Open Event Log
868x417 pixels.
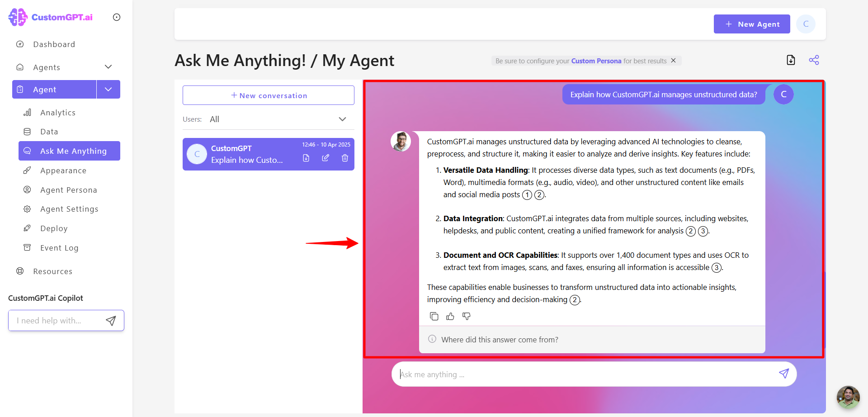click(59, 248)
